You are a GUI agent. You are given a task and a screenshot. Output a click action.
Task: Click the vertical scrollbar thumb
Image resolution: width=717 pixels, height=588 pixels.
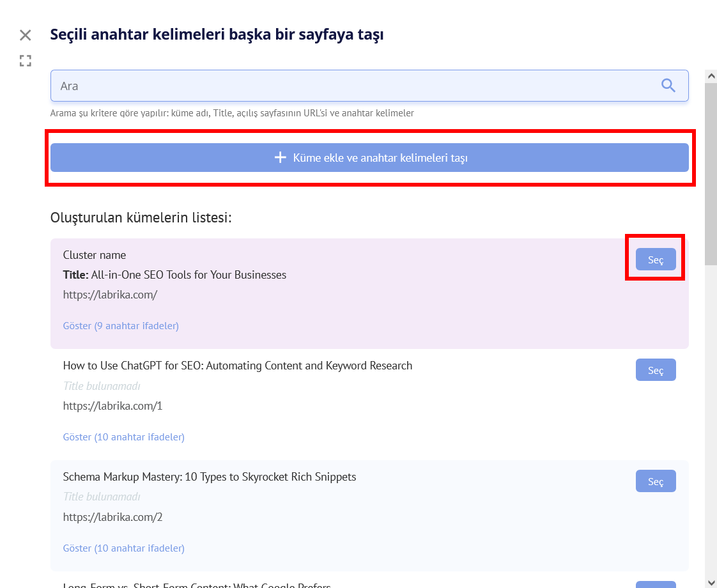click(711, 173)
